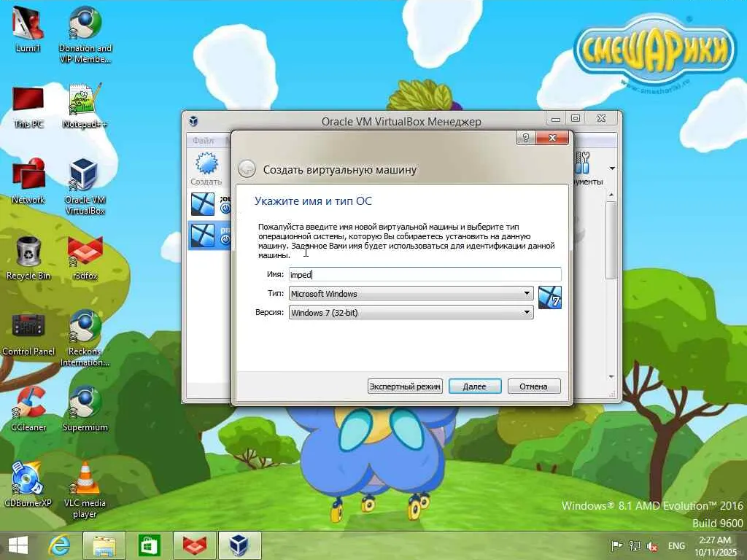Viewport: 747px width, 560px height.
Task: Select the first virtual machine in VirtualBox list
Action: pyautogui.click(x=209, y=204)
